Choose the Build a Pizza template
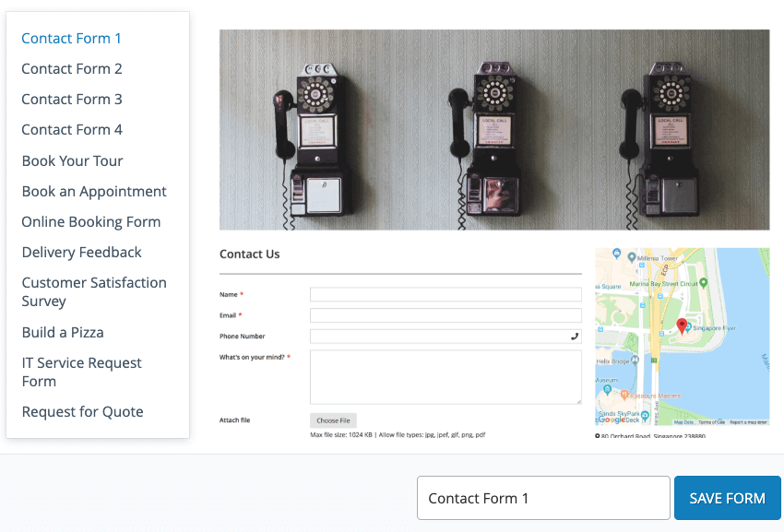Viewport: 784px width, 532px height. point(63,332)
